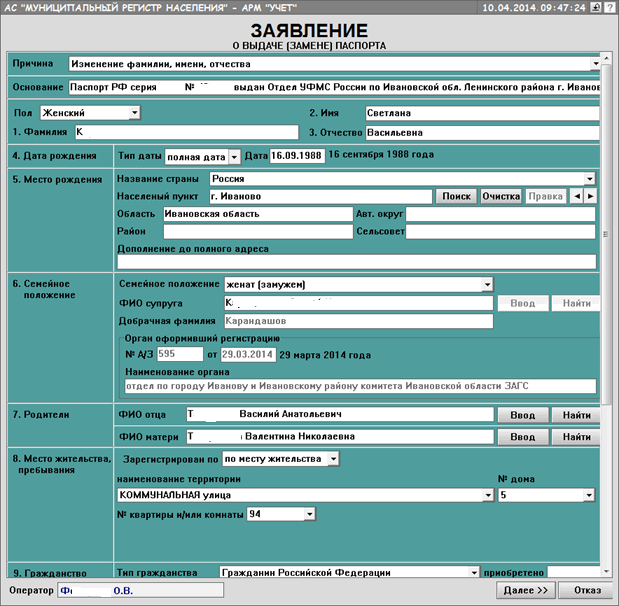Expand the Зарегистрирован по dropdown

point(334,459)
